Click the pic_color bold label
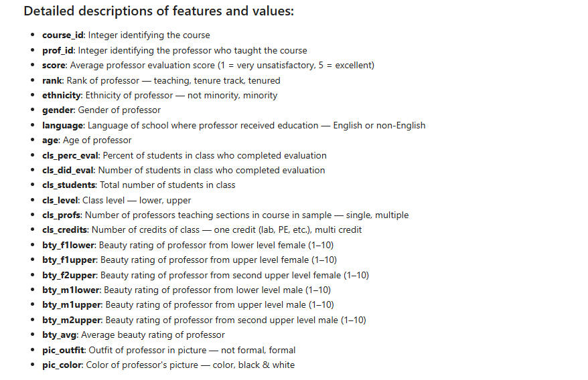588x380 pixels. click(62, 365)
